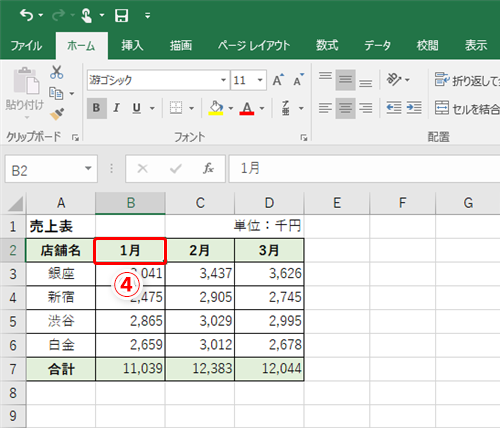Open the 校閲 tab
Screen dimensions: 500x428
tap(427, 45)
